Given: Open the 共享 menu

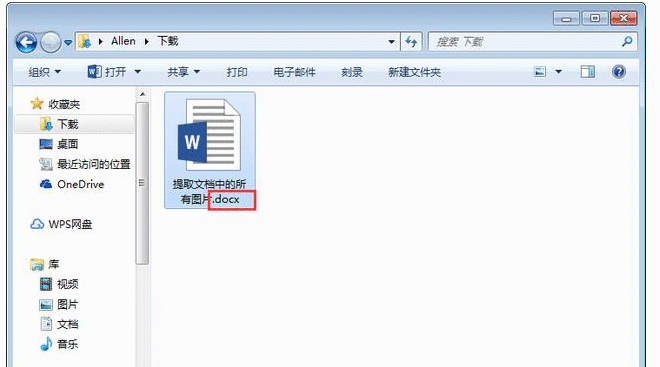Looking at the screenshot, I should (x=183, y=72).
